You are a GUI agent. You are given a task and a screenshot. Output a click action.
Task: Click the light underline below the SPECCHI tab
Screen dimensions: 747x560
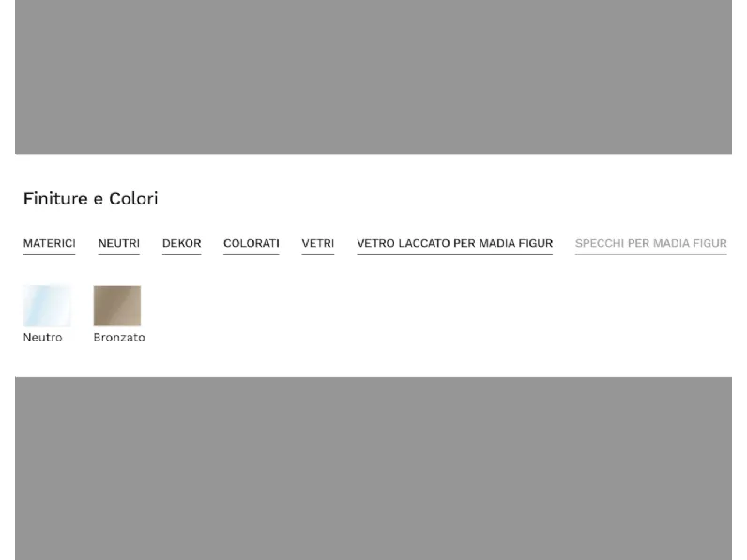click(650, 255)
